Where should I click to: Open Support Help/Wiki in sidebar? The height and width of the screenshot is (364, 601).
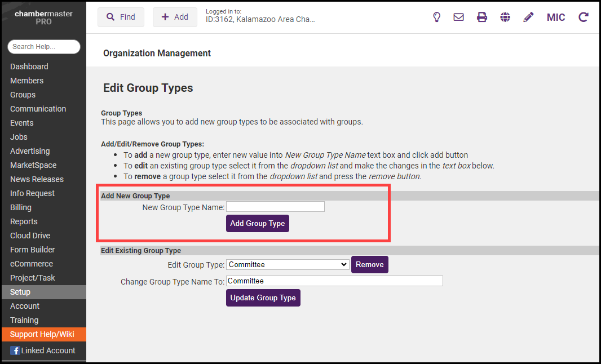[x=42, y=334]
